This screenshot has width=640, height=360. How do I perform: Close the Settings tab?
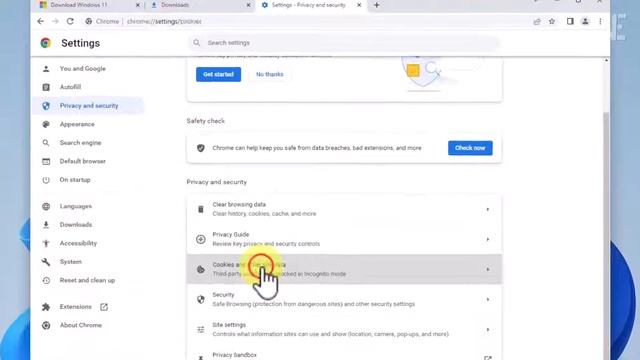(x=359, y=5)
